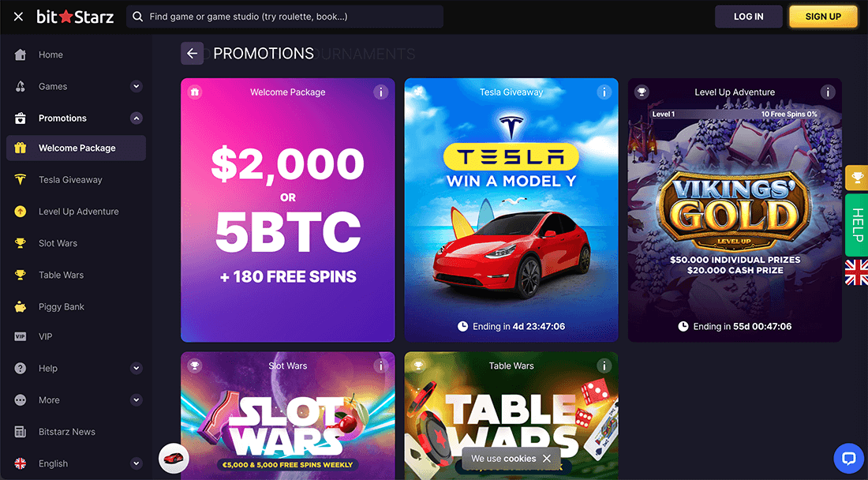The width and height of the screenshot is (868, 480).
Task: Select the Home icon in the sidebar
Action: [22, 54]
